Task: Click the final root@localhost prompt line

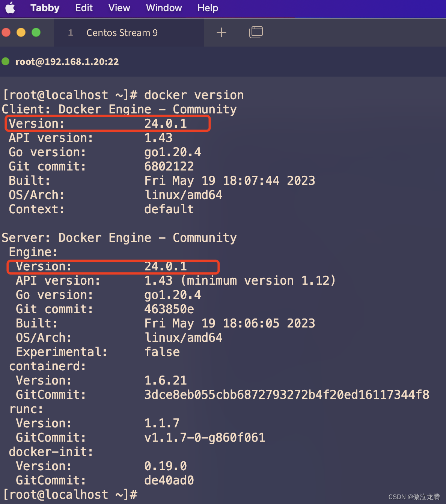Action: pos(70,495)
